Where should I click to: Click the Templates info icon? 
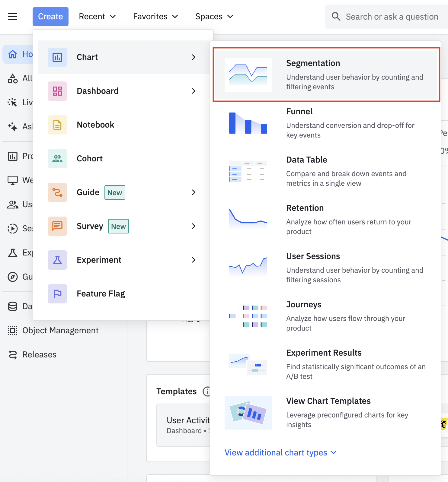click(x=206, y=392)
